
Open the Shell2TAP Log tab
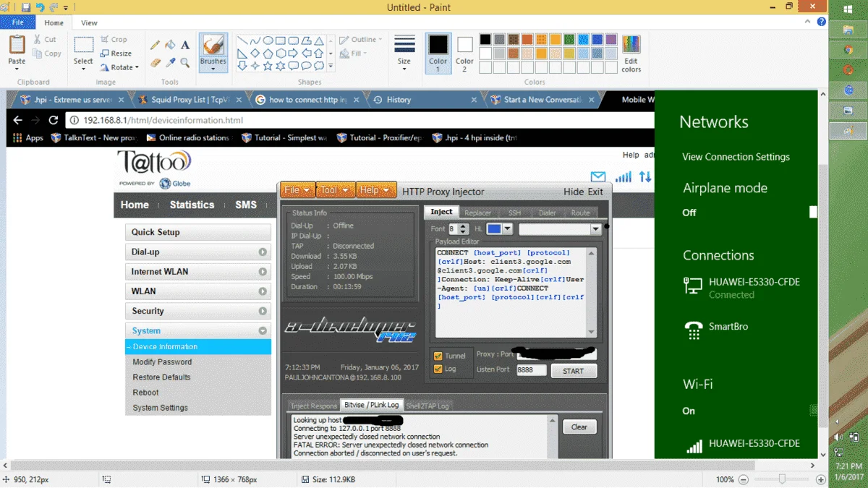tap(427, 406)
